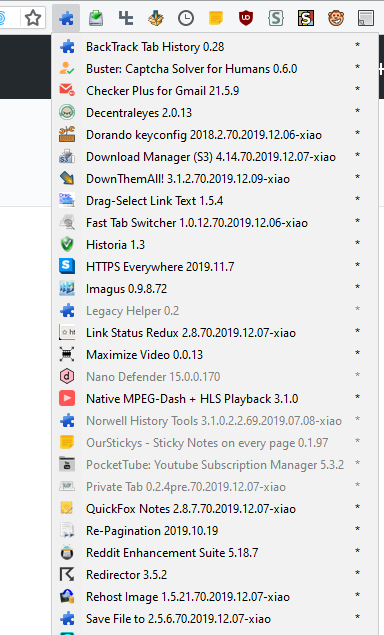Click the green download tray toolbar icon

pos(96,18)
